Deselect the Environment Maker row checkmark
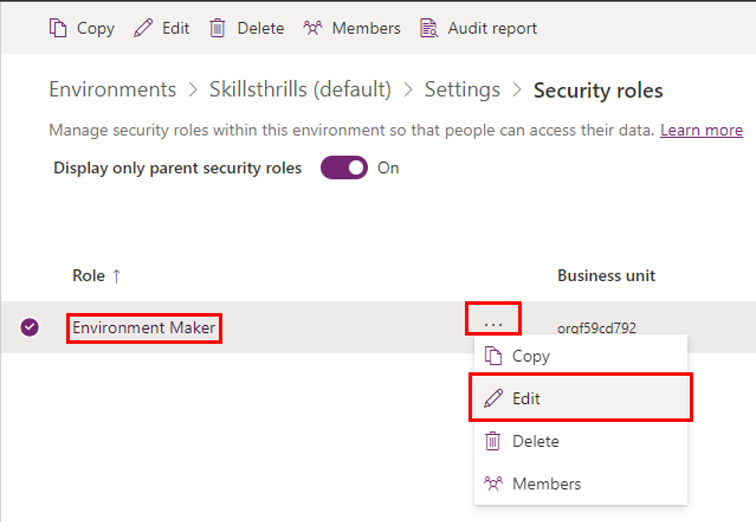This screenshot has width=756, height=522. (30, 327)
